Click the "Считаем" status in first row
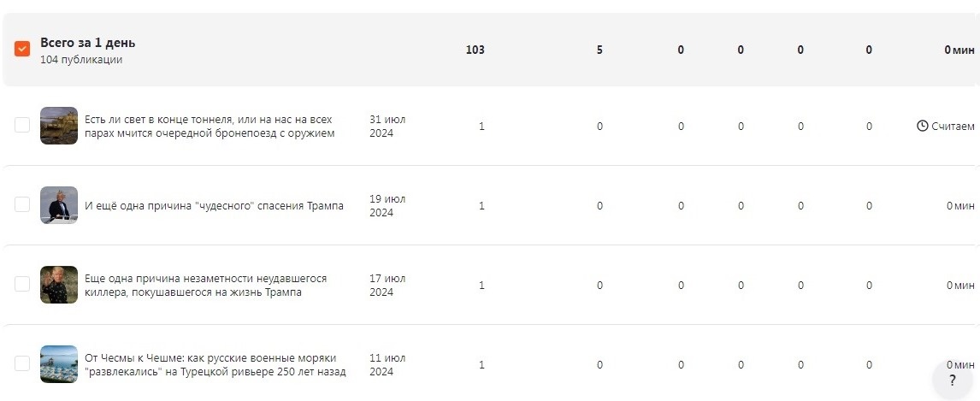This screenshot has width=980, height=401. point(953,127)
